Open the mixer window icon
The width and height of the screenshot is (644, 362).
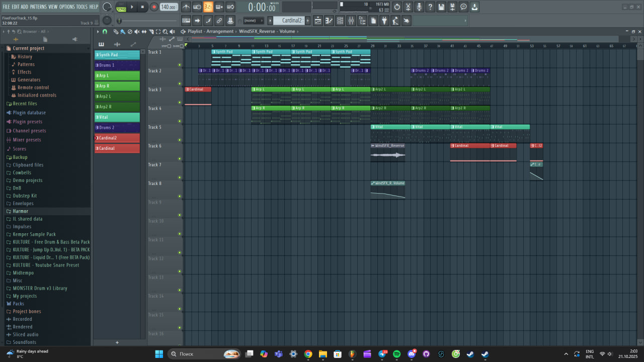click(x=351, y=21)
